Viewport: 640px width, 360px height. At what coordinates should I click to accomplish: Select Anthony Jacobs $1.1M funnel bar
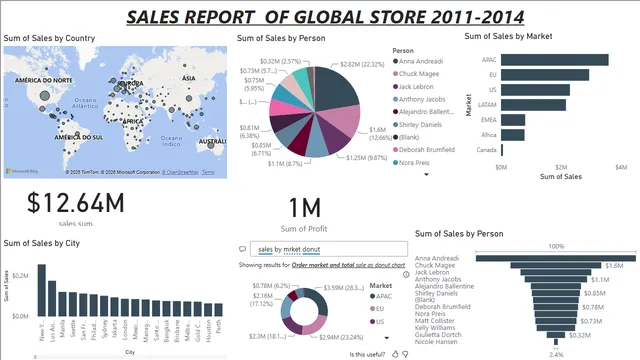pos(556,279)
